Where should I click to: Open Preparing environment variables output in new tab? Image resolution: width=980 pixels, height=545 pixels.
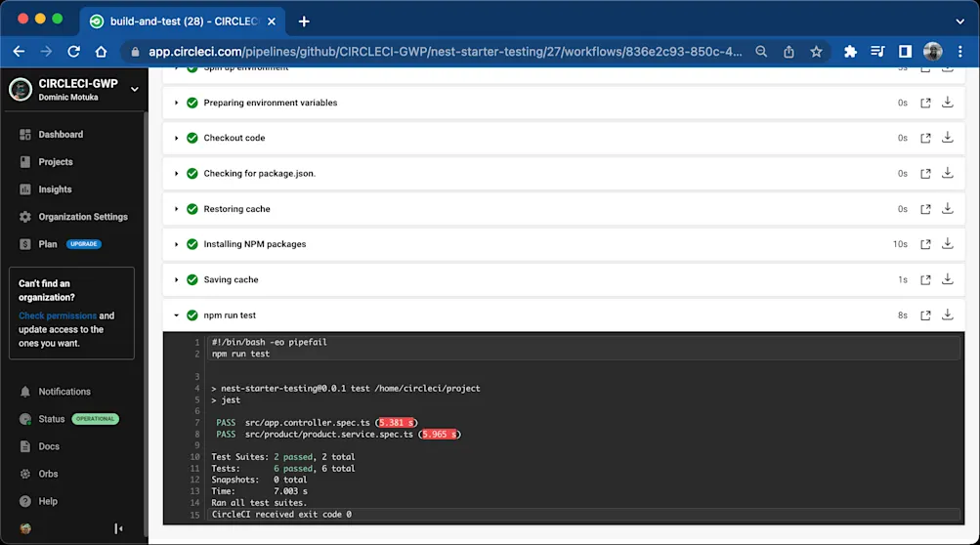click(x=925, y=103)
